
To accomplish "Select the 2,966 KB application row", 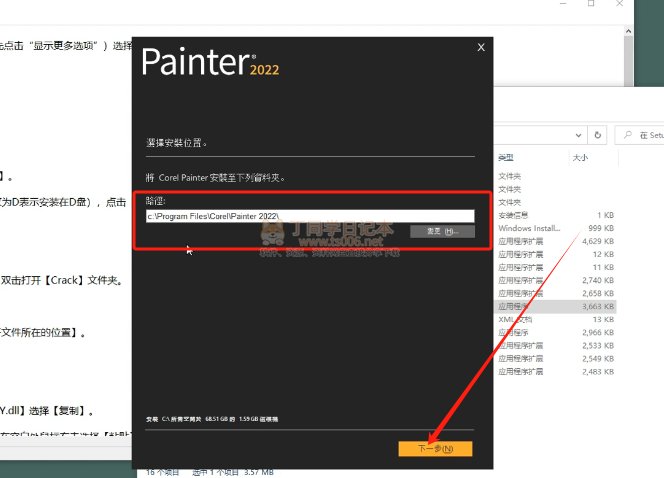I will click(x=556, y=332).
